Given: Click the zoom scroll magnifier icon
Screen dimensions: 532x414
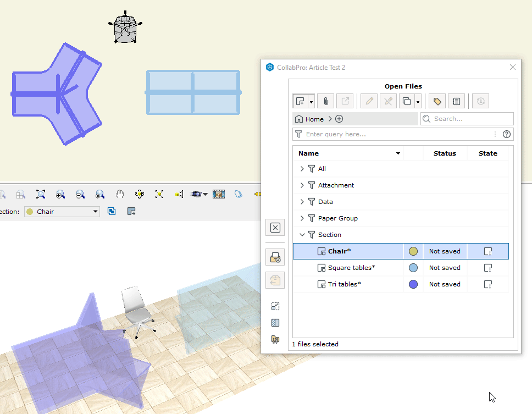Looking at the screenshot, I should pos(100,194).
